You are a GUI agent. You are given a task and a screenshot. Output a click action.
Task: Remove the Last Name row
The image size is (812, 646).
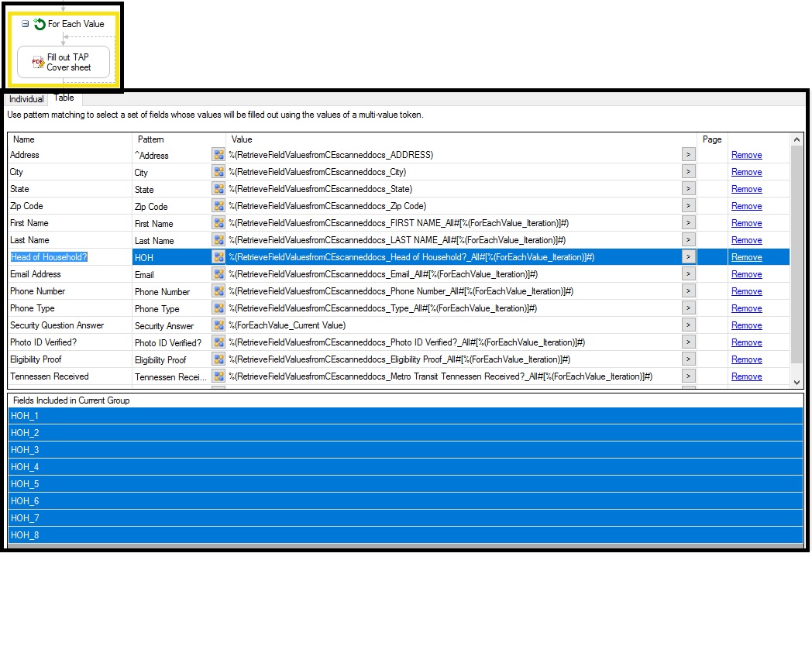(x=746, y=240)
